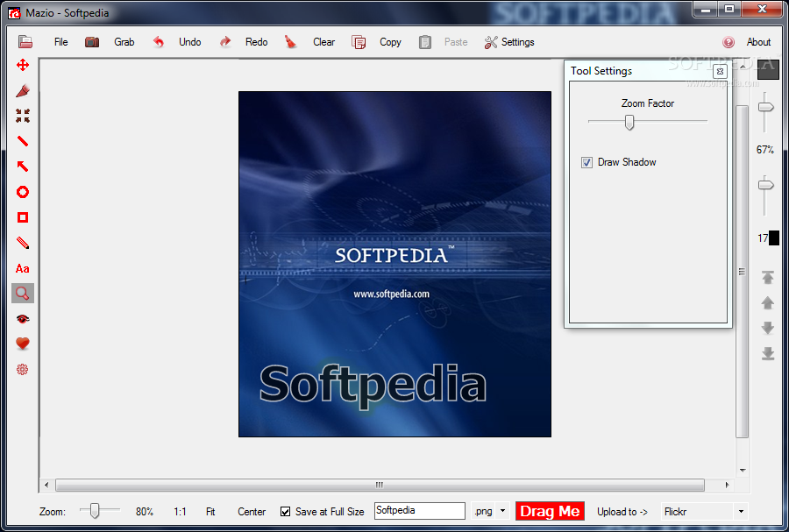The image size is (789, 532).
Task: Click the red About help icon
Action: pyautogui.click(x=729, y=42)
